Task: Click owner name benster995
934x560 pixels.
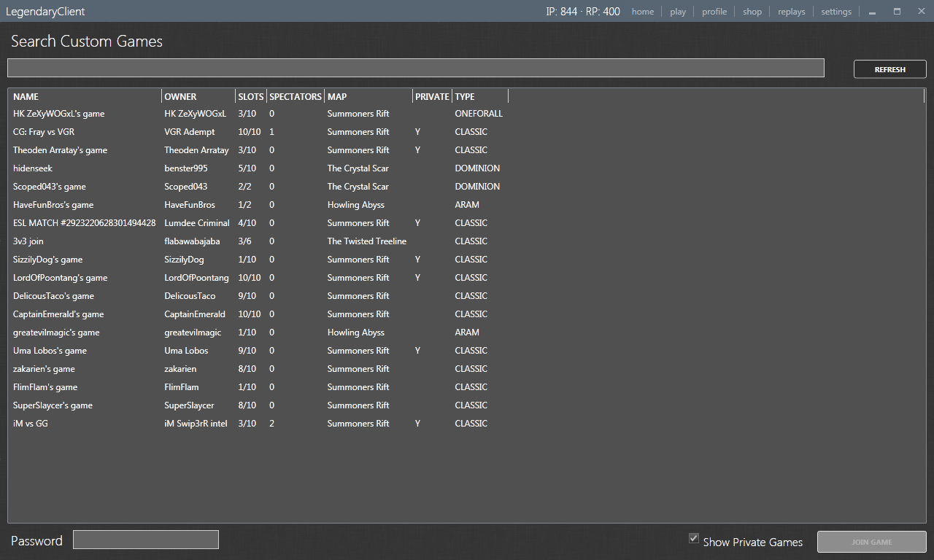Action: pyautogui.click(x=185, y=168)
